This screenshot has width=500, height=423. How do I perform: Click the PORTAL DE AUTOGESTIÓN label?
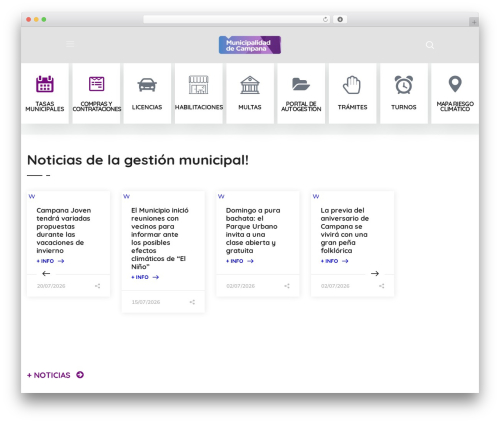pos(301,107)
